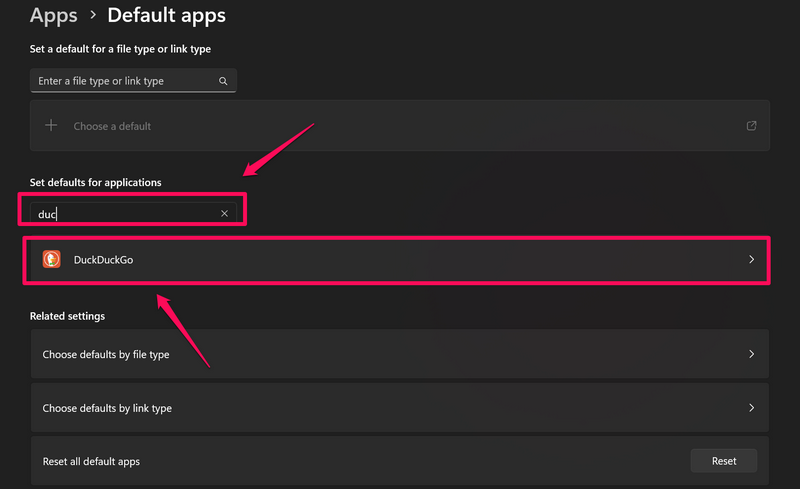Click the breadcrumb arrow between Apps and Default apps

point(92,15)
